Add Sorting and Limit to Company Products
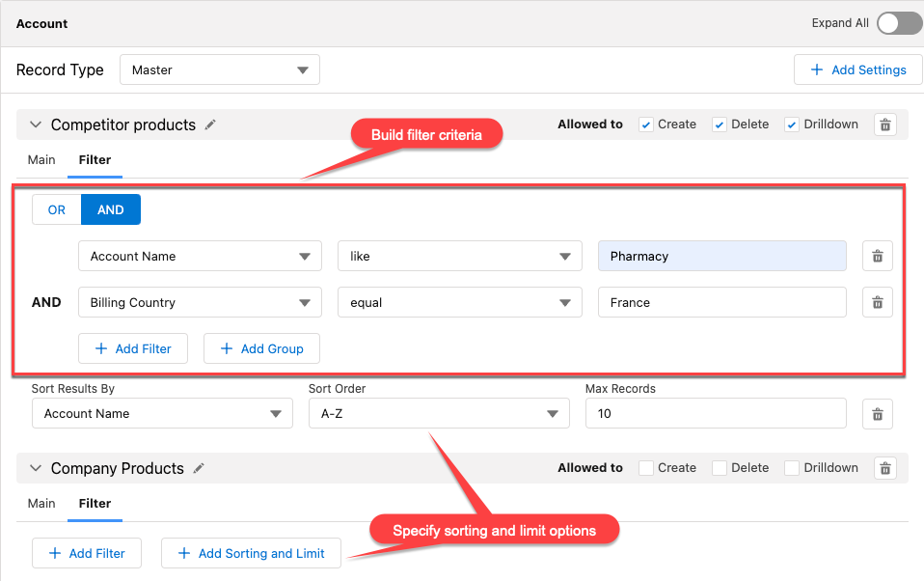The height and width of the screenshot is (581, 924). pyautogui.click(x=251, y=553)
